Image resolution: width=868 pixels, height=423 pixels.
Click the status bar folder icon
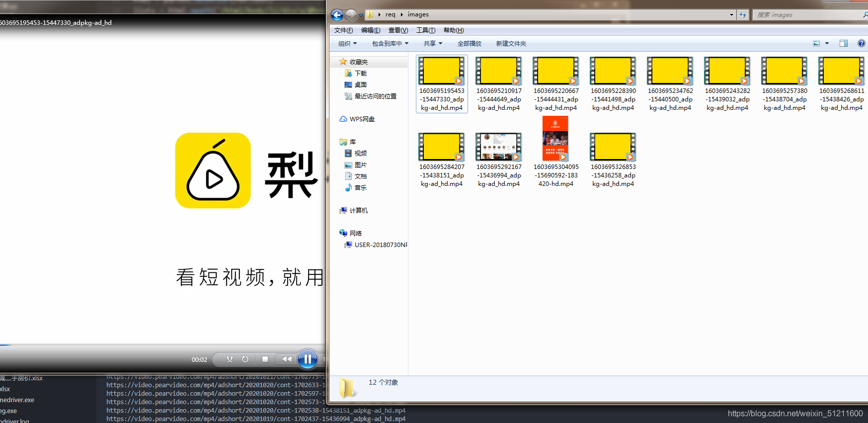pyautogui.click(x=347, y=388)
